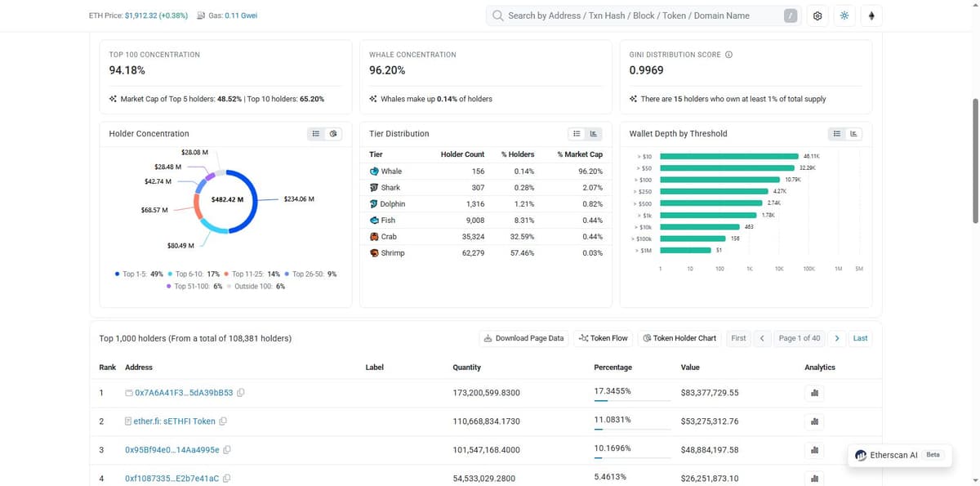Screen dimensions: 980x486
Task: Click the Shrimp tier icon
Action: click(x=374, y=253)
